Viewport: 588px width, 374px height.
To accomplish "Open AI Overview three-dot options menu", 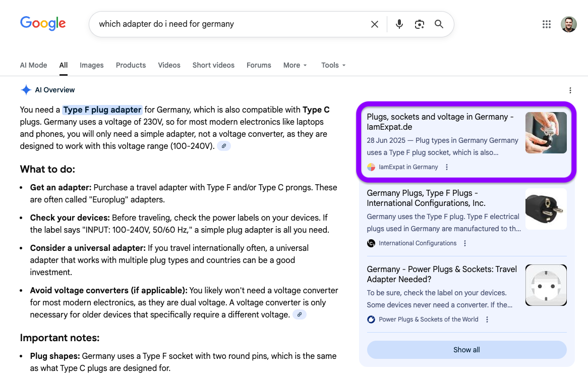I will click(570, 90).
